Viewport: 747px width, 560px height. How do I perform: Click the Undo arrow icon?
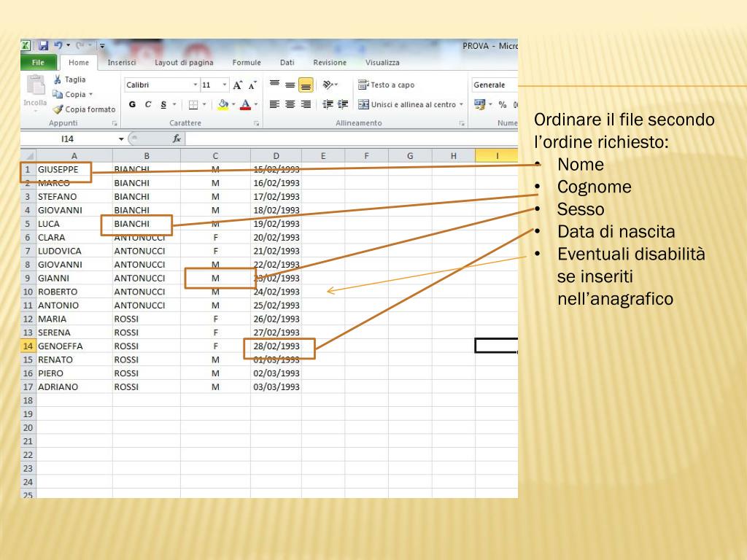(x=58, y=45)
